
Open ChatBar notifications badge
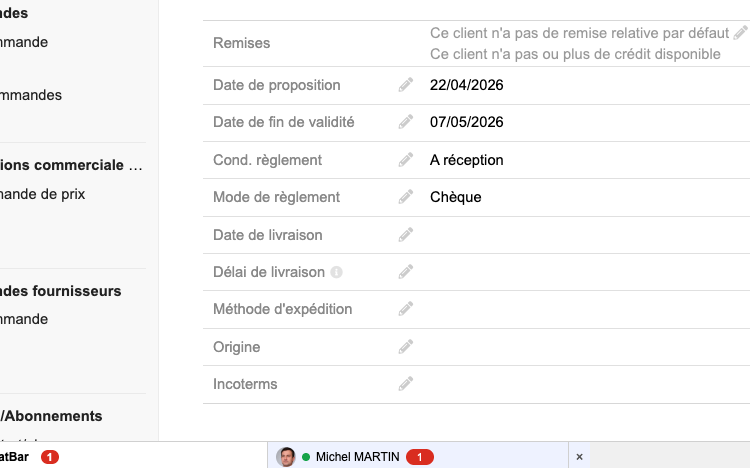point(50,457)
